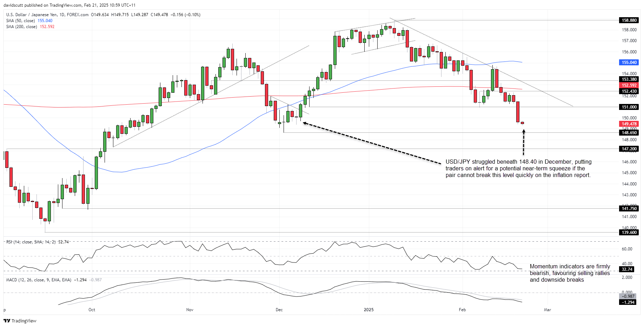Click the 156.000 price scale value
The width and height of the screenshot is (644, 327).
629,52
